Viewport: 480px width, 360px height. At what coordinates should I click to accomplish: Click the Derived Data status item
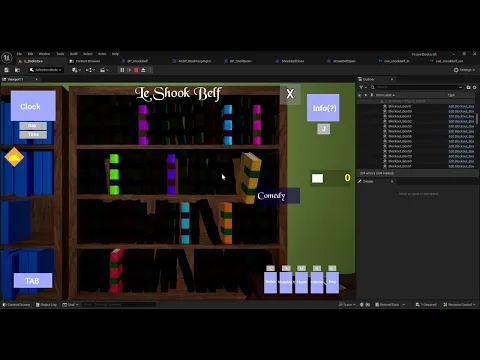[390, 305]
